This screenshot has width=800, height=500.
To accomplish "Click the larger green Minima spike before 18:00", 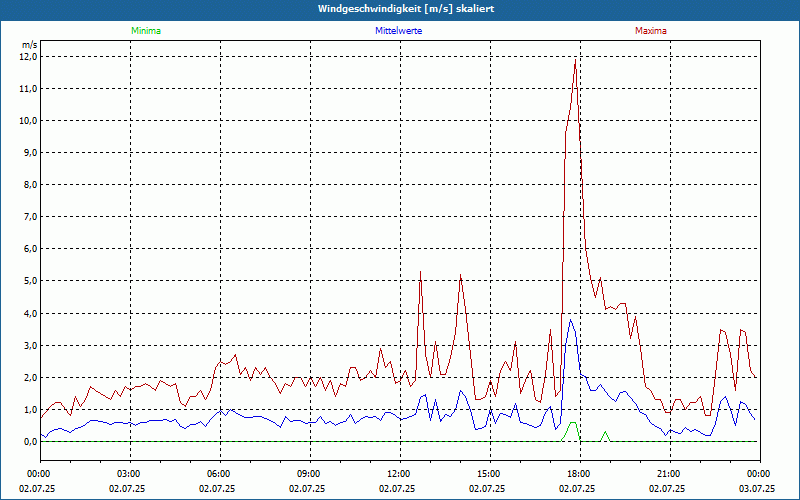I will (572, 424).
